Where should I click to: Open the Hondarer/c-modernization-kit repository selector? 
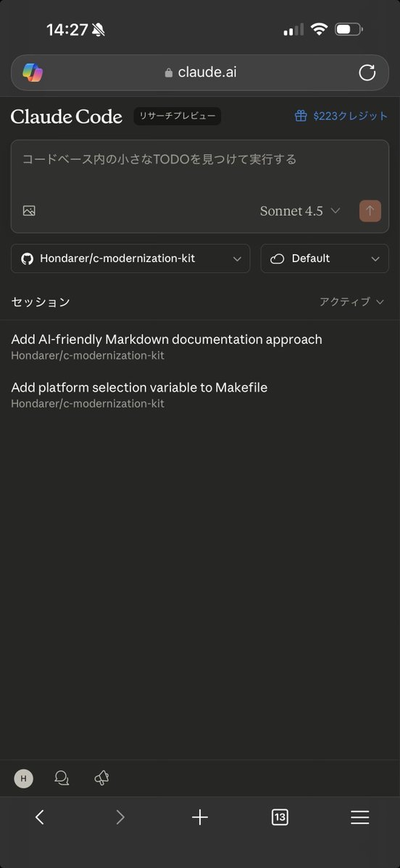click(x=130, y=258)
